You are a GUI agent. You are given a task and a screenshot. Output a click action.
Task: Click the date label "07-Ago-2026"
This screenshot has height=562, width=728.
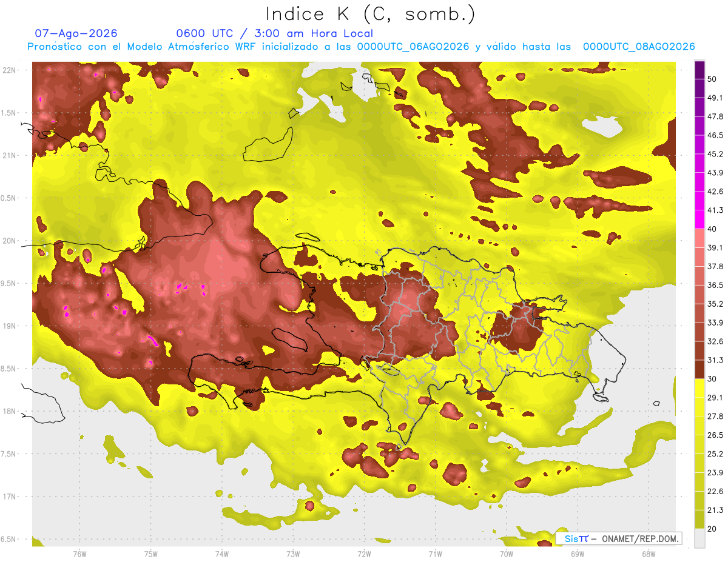pyautogui.click(x=76, y=33)
